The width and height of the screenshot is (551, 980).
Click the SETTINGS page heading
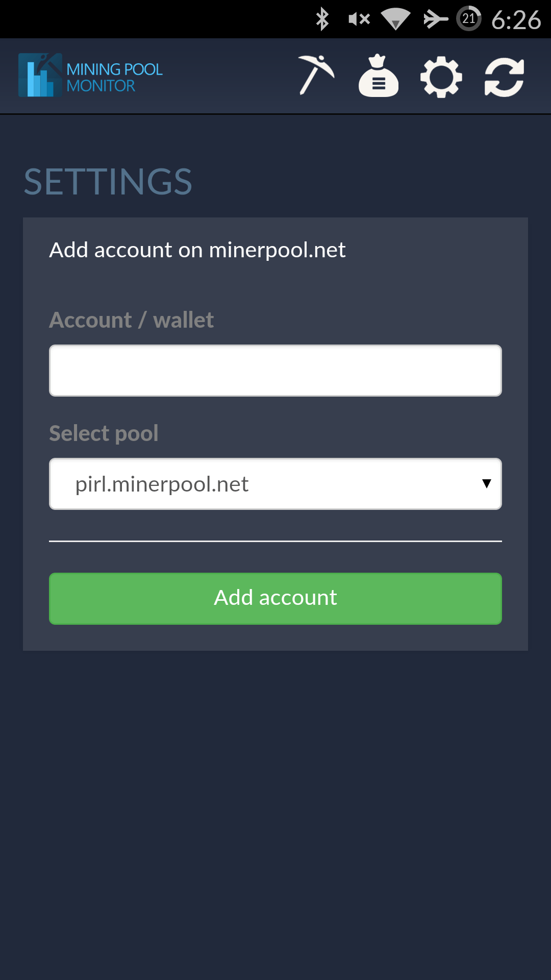(108, 182)
